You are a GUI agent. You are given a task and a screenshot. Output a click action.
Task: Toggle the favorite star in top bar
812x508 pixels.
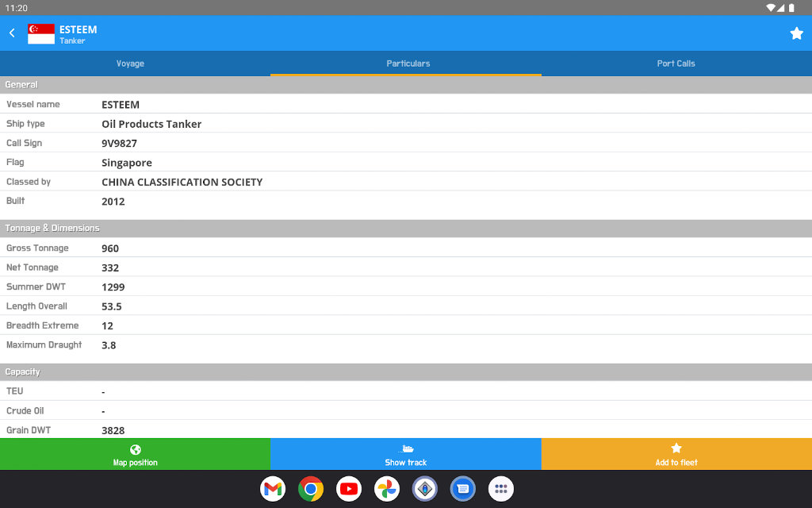(x=796, y=33)
